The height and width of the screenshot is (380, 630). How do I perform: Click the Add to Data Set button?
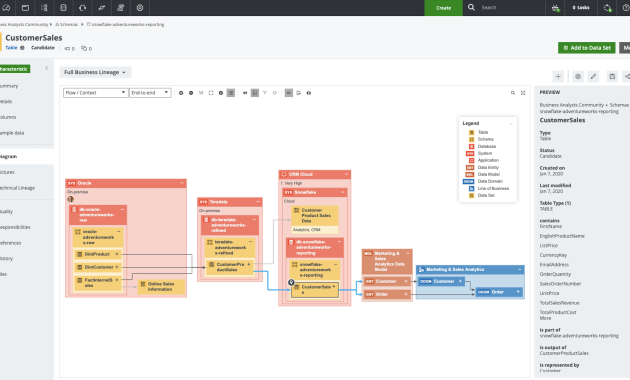(x=587, y=48)
